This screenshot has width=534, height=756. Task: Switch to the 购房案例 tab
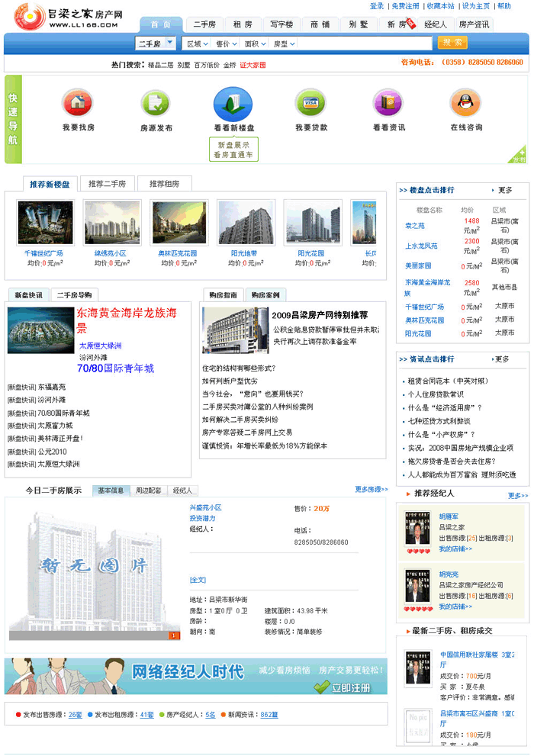click(265, 295)
